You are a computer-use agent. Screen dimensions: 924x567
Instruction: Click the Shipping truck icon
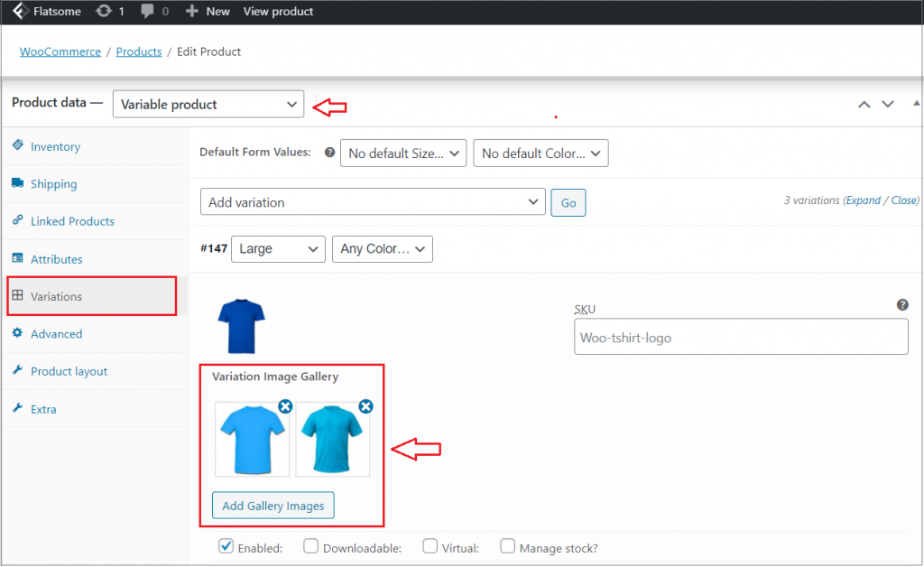(18, 182)
